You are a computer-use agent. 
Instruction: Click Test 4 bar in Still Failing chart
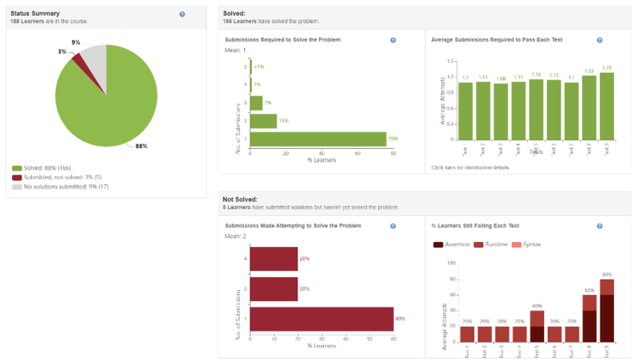tap(520, 335)
